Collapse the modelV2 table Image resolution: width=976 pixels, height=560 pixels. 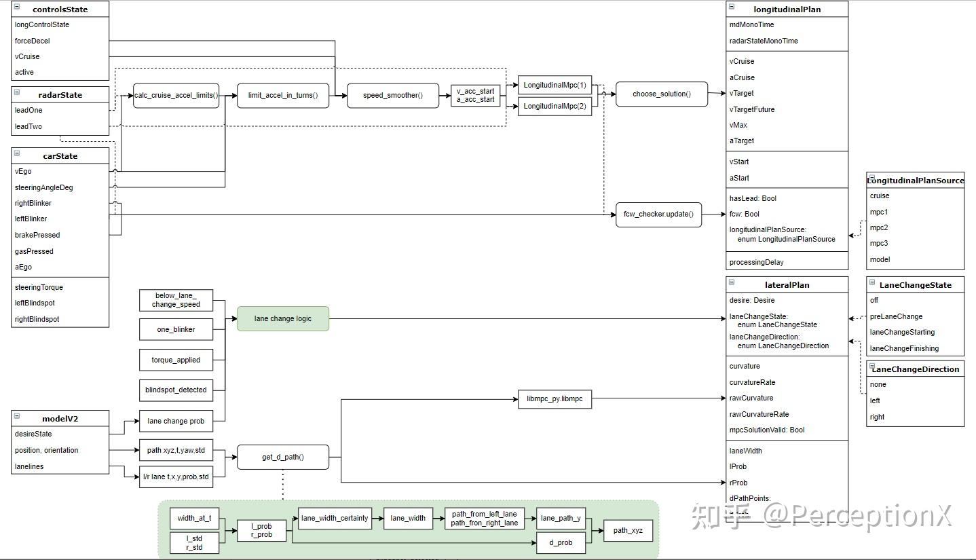click(x=17, y=416)
